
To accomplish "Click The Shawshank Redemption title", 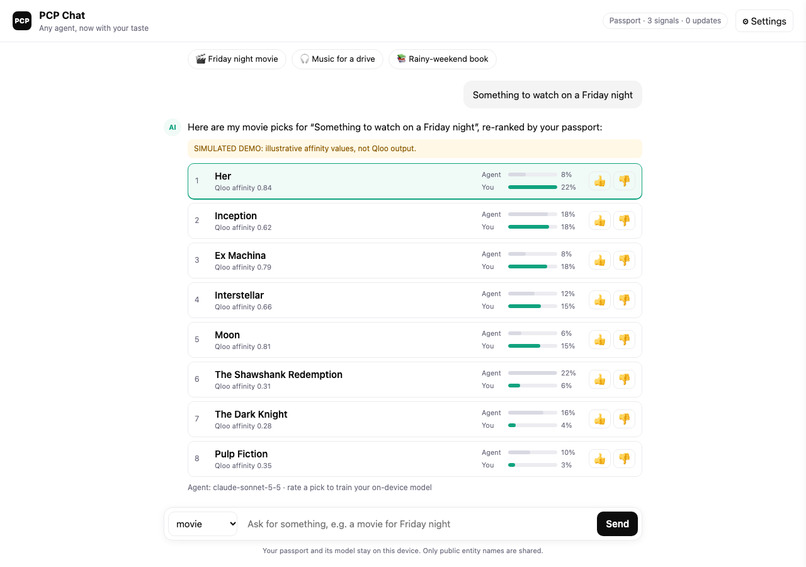I will pos(278,374).
